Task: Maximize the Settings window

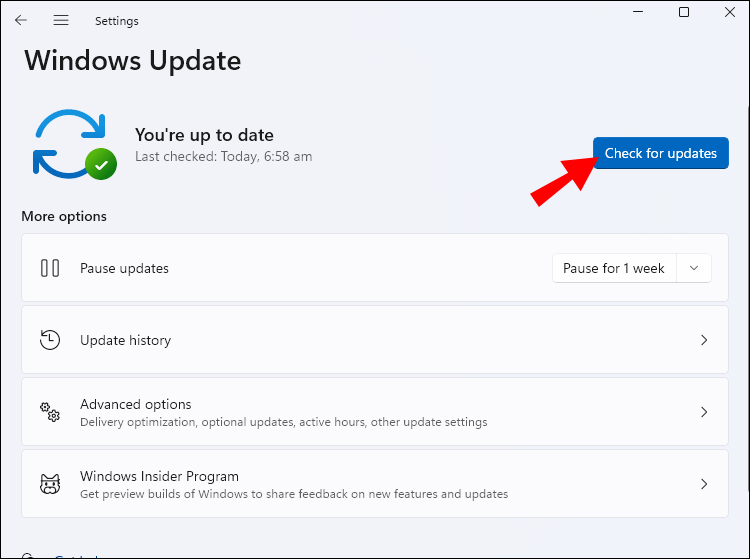Action: [684, 12]
